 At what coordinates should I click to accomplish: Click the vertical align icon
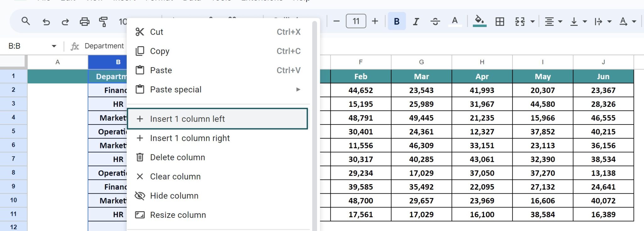pos(574,22)
